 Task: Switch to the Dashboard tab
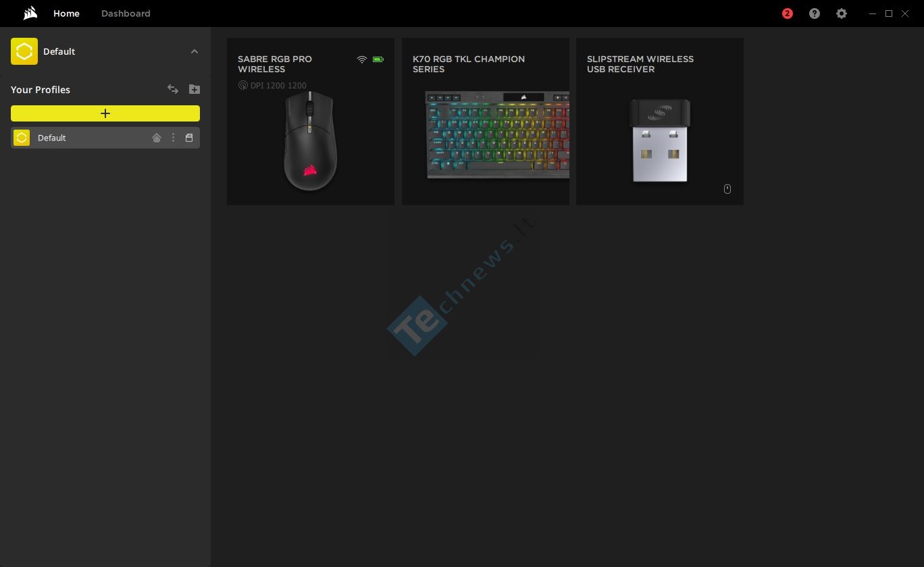click(x=126, y=13)
